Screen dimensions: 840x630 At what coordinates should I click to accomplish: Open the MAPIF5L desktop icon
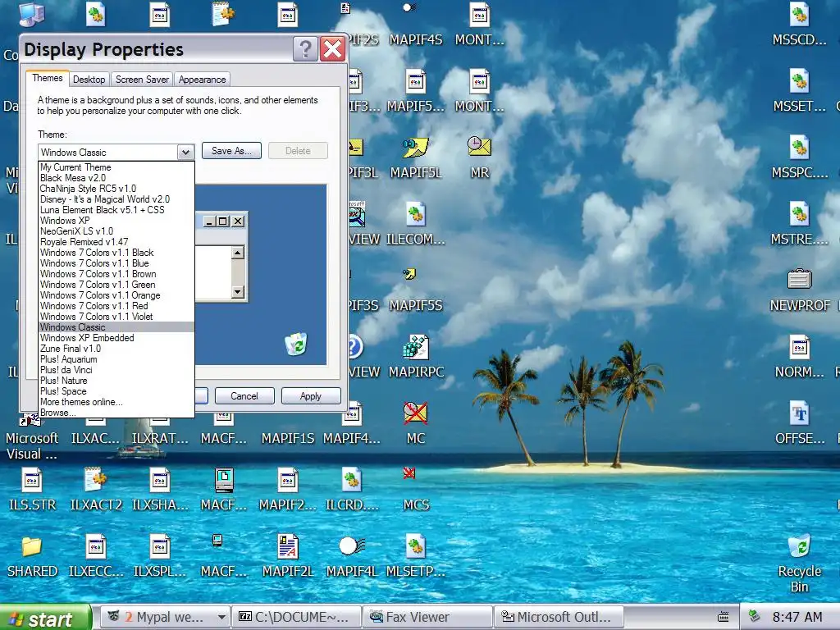click(415, 157)
